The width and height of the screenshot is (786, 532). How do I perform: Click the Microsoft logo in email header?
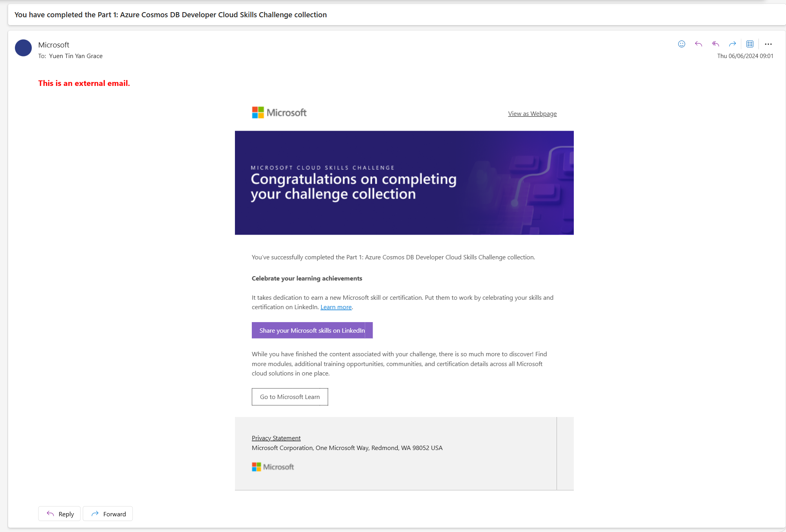[x=279, y=113]
